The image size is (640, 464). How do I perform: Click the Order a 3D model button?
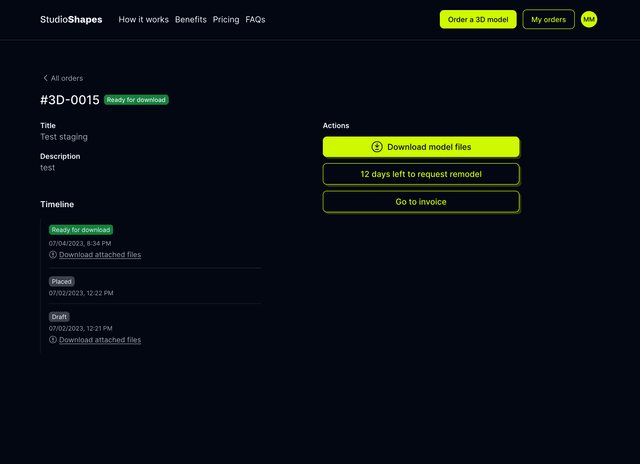[x=478, y=20]
